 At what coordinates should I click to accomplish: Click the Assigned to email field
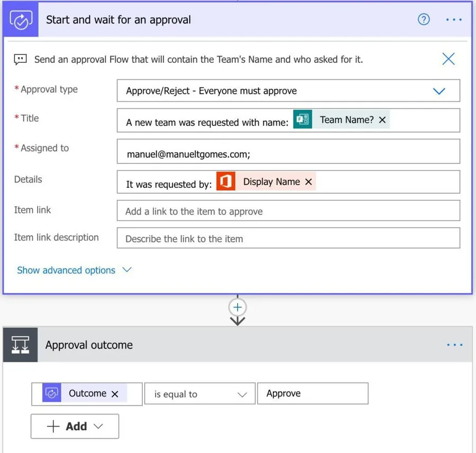tap(288, 154)
